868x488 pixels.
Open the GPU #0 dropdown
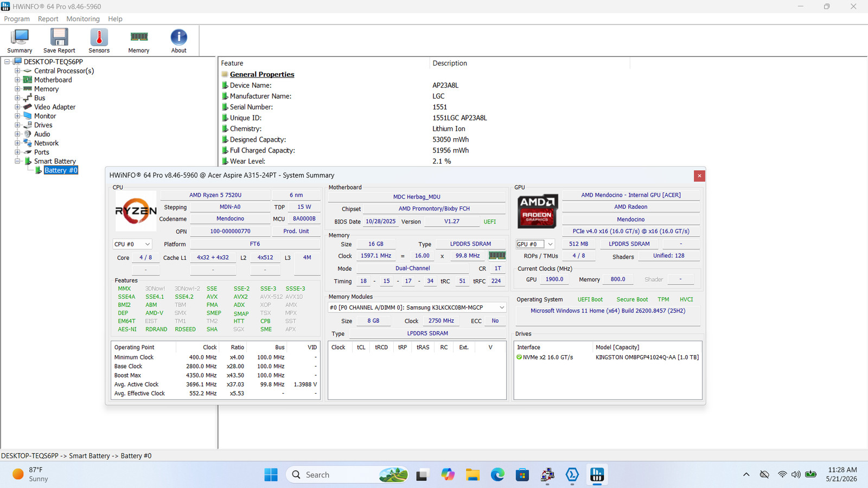click(x=535, y=244)
